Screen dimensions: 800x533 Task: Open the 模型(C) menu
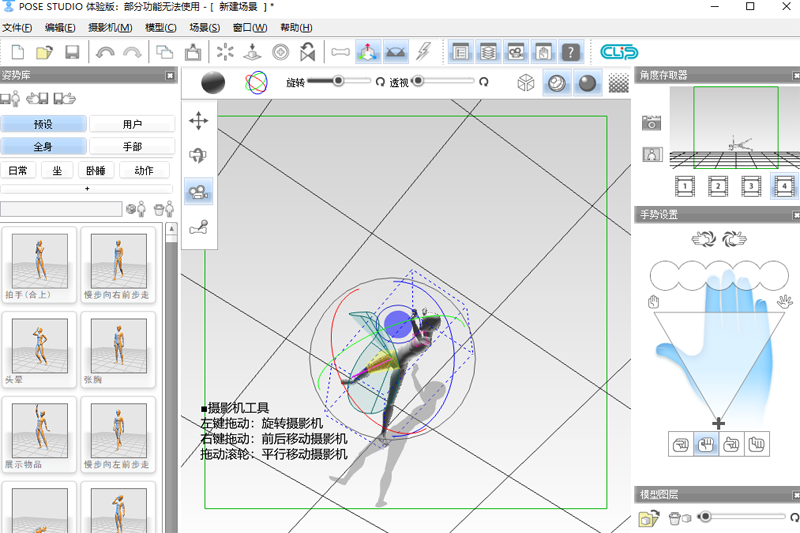click(161, 28)
